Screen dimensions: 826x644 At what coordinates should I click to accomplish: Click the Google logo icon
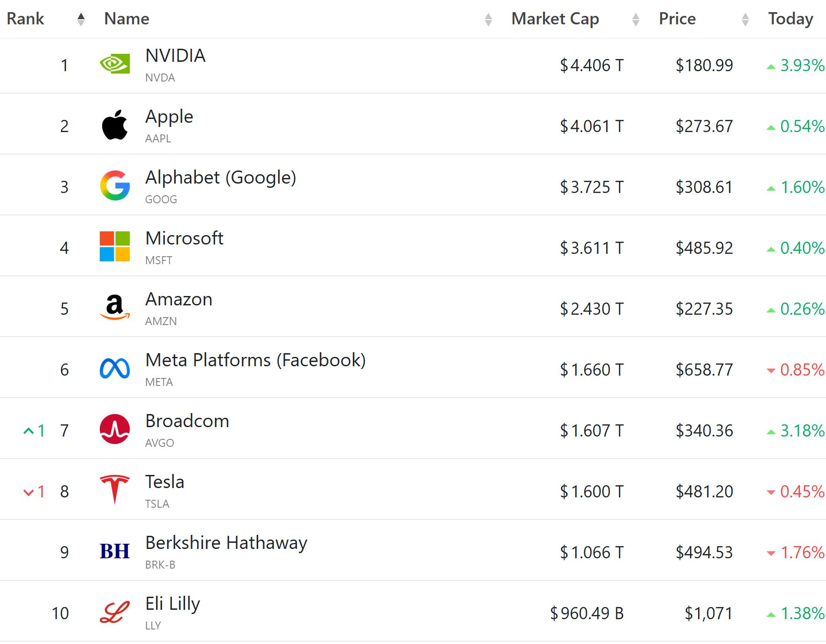[115, 186]
